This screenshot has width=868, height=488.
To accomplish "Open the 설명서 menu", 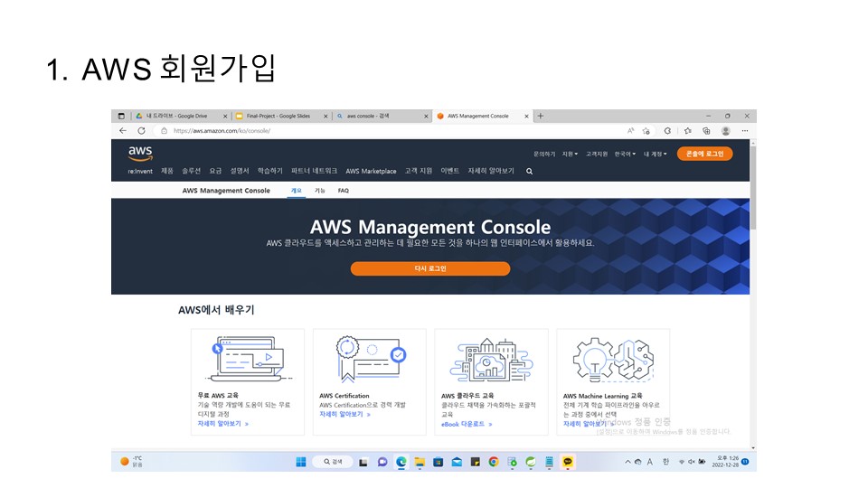I will point(240,171).
